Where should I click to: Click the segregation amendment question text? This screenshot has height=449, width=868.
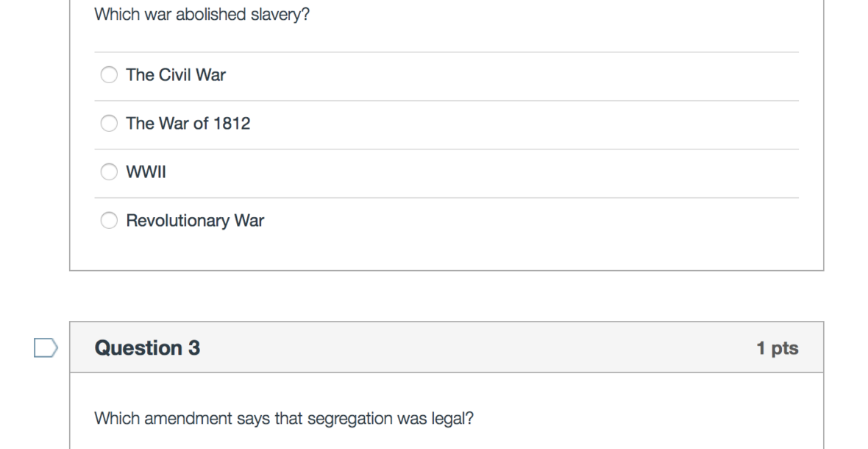[x=284, y=419]
